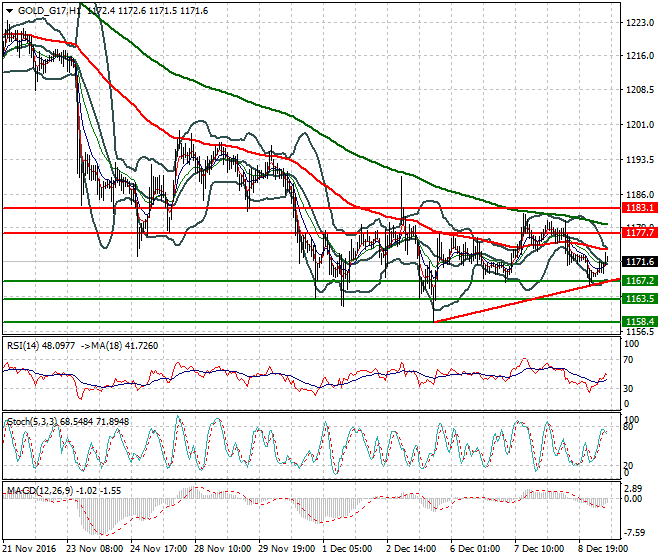
Task: Click the 1208.5 price scale value
Action: click(640, 90)
